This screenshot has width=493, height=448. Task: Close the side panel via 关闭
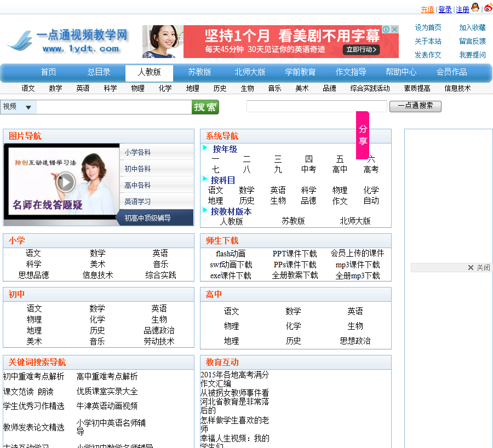479,268
